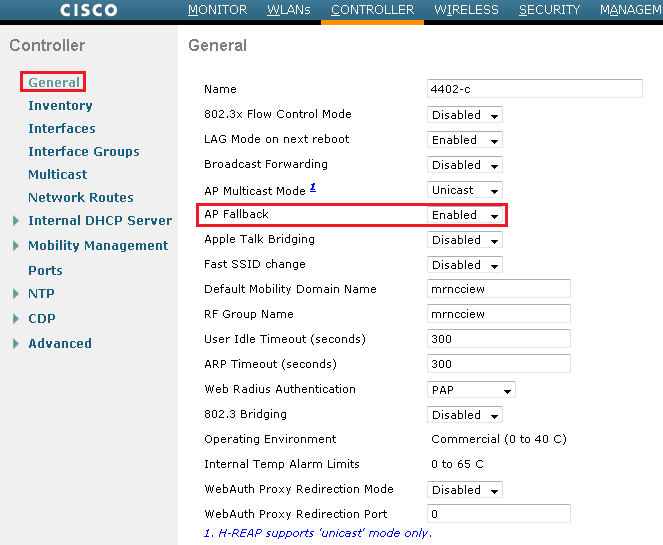663x545 pixels.
Task: Click the User Idle Timeout field
Action: pyautogui.click(x=498, y=339)
